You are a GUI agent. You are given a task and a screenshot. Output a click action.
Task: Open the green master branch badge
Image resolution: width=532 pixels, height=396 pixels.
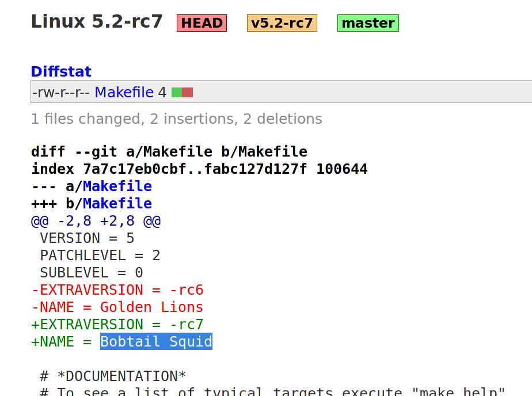368,23
